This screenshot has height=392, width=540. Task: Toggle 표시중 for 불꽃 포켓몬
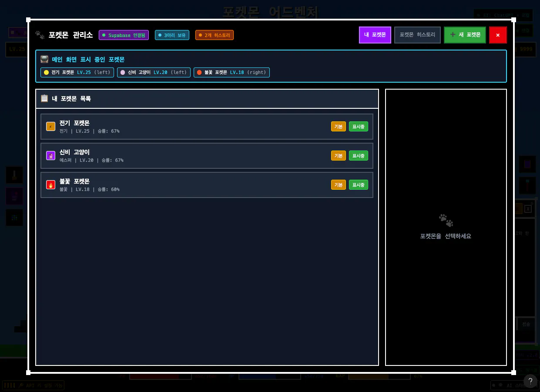(x=359, y=185)
